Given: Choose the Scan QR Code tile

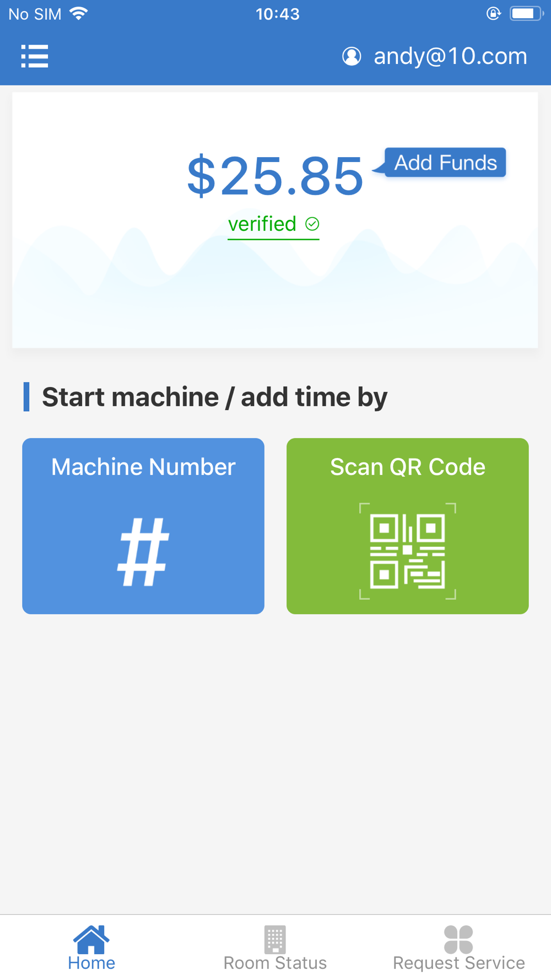Looking at the screenshot, I should 408,526.
